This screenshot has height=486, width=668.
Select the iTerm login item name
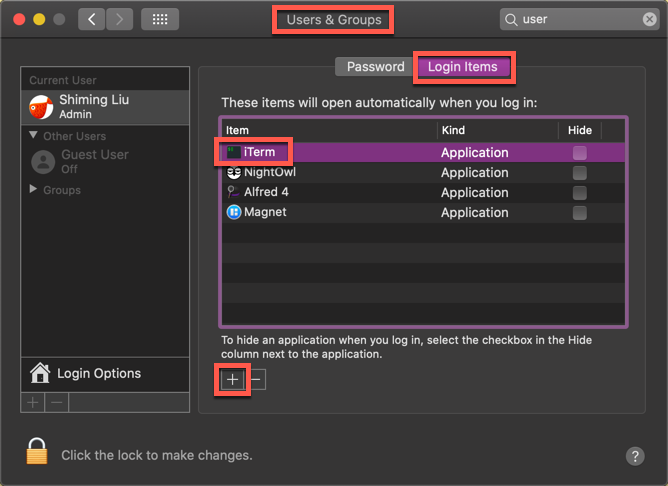(x=259, y=152)
